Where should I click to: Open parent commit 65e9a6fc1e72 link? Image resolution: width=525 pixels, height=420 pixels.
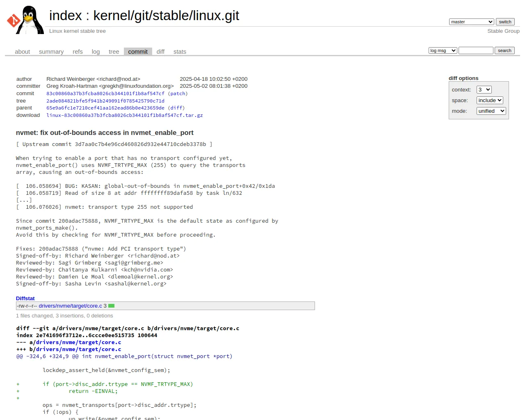click(x=105, y=108)
